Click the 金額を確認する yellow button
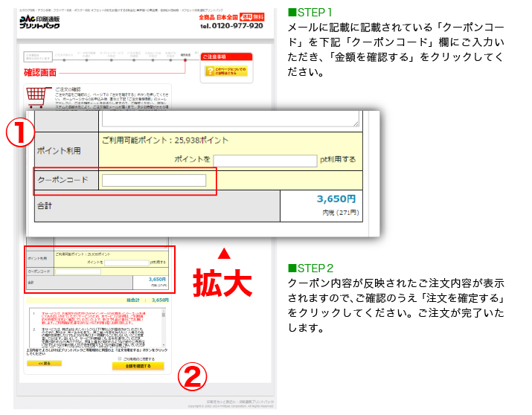532x415 pixels. [138, 366]
